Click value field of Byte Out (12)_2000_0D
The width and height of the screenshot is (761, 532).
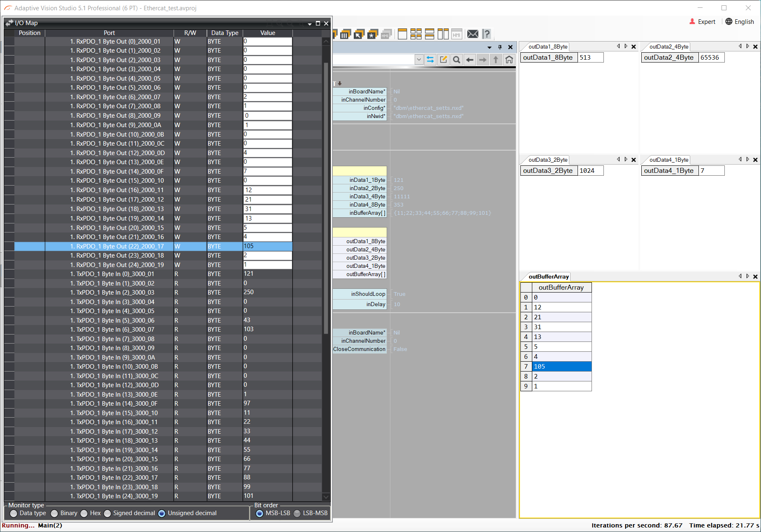(x=267, y=153)
